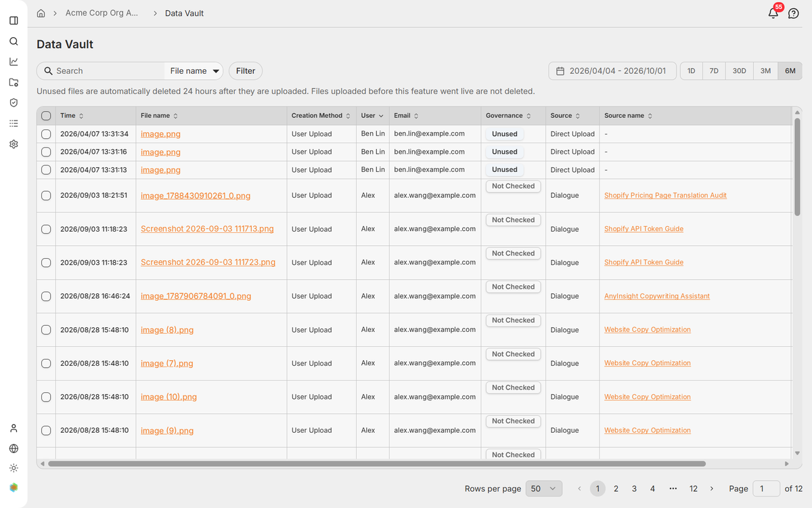Go to next page arrow
The width and height of the screenshot is (812, 508).
712,488
